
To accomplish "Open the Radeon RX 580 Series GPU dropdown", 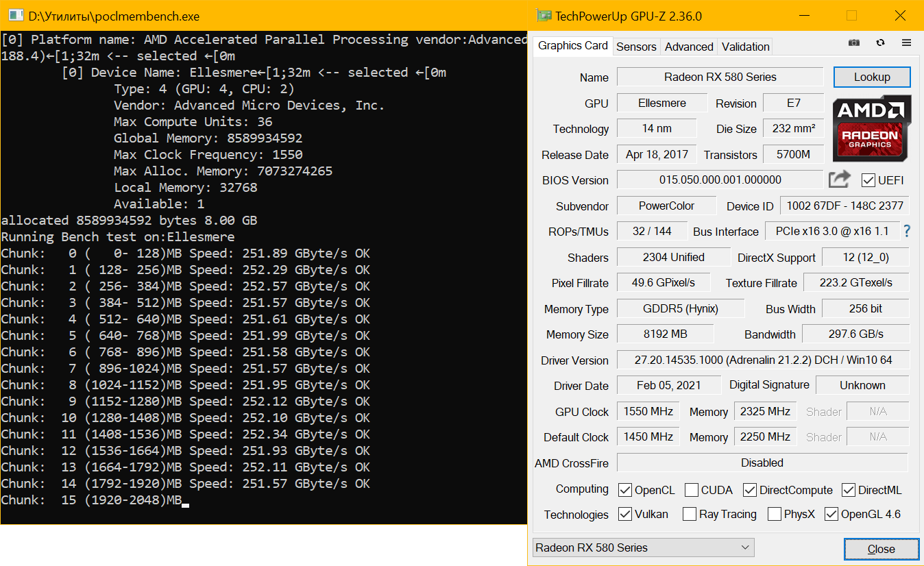I will (644, 547).
